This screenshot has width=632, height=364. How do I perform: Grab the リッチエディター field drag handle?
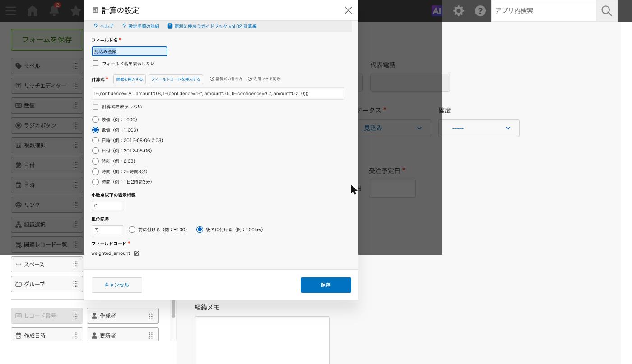point(75,86)
